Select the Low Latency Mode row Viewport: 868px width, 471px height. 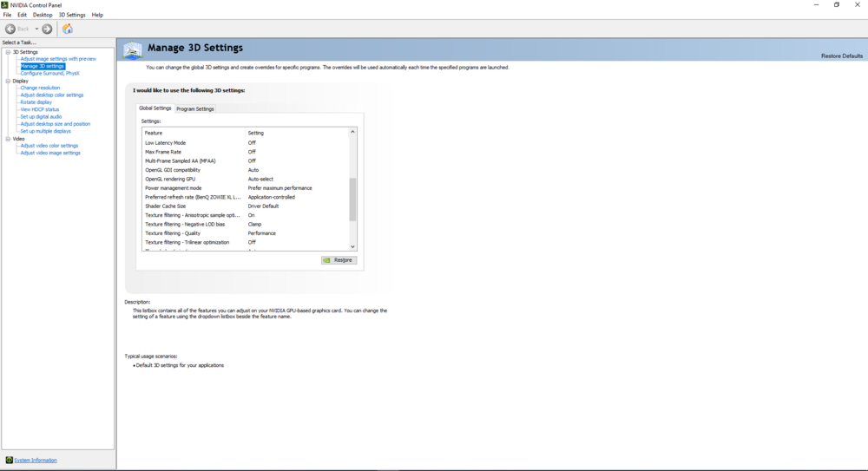(x=246, y=143)
